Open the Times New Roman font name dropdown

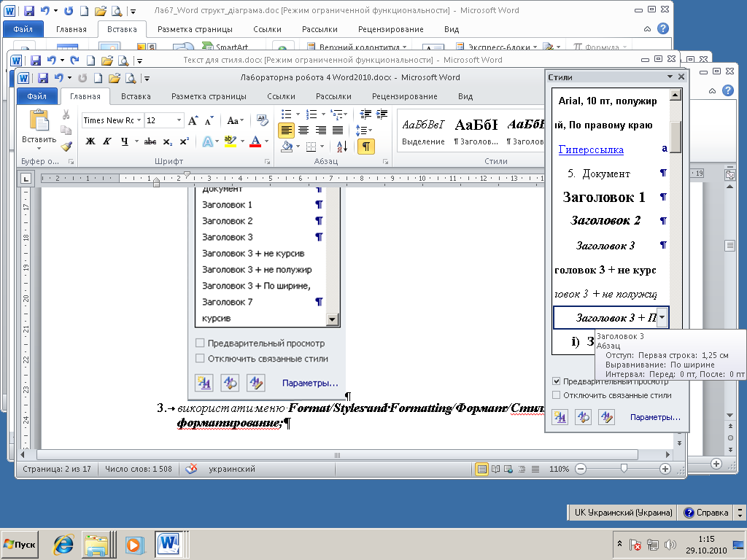(139, 120)
